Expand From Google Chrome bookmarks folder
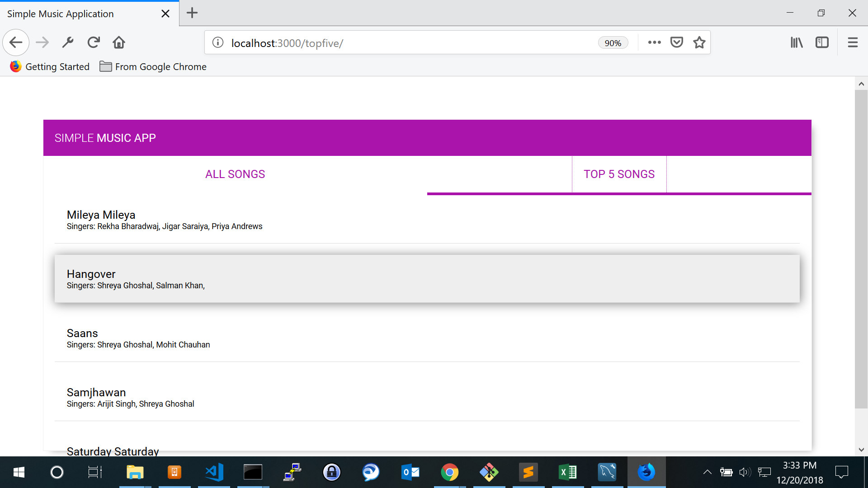This screenshot has height=488, width=868. pyautogui.click(x=153, y=67)
